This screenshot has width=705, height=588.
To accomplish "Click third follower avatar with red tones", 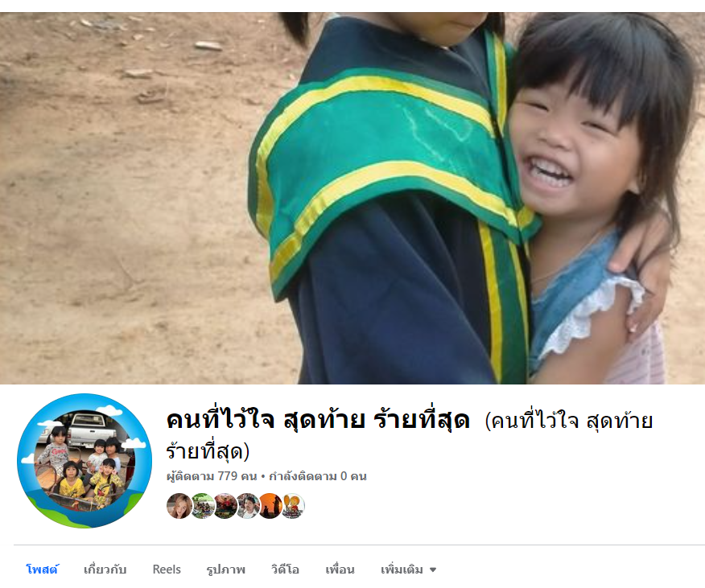I will 225,506.
